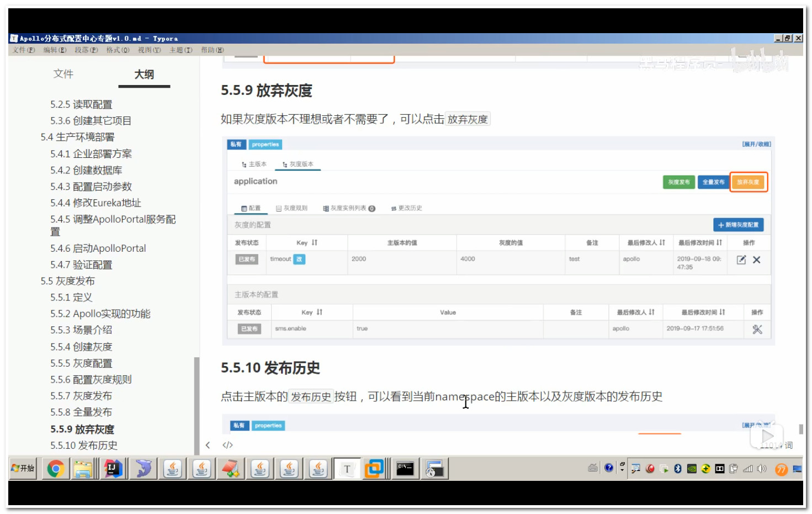Jump to outline item 5.5.1 定义
Screen dimensions: 812x514
(x=71, y=298)
